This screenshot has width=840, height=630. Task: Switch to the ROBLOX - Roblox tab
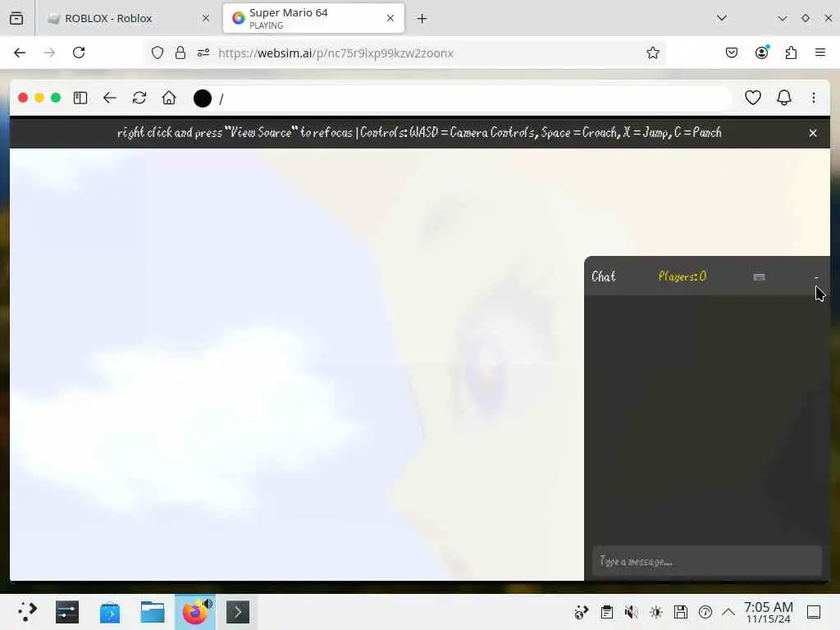pyautogui.click(x=129, y=18)
